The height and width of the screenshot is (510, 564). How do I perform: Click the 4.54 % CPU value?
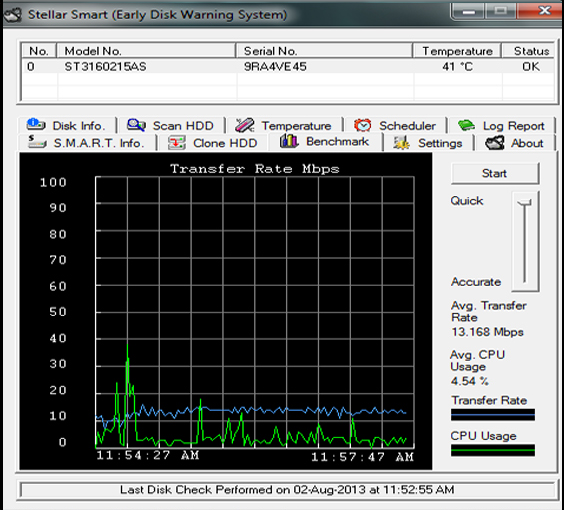[x=469, y=381]
